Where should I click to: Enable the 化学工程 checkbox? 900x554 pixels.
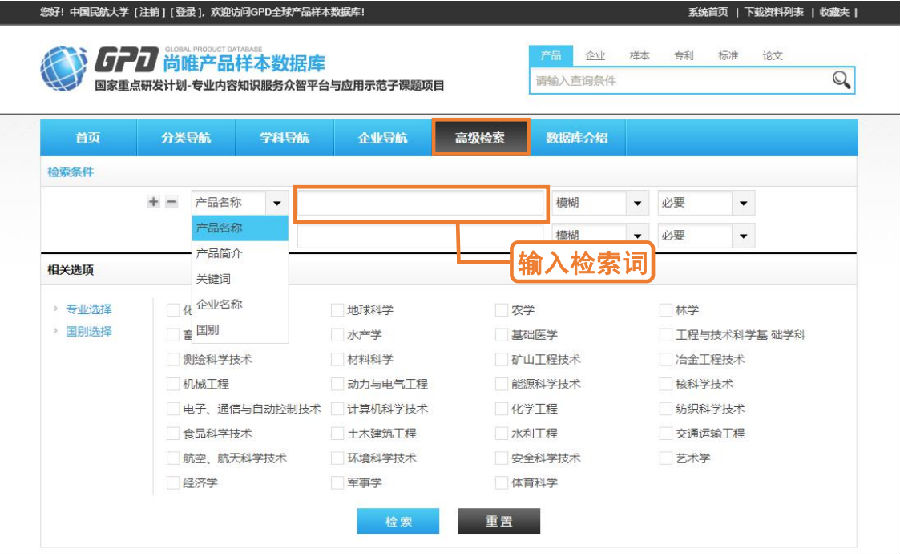[502, 409]
